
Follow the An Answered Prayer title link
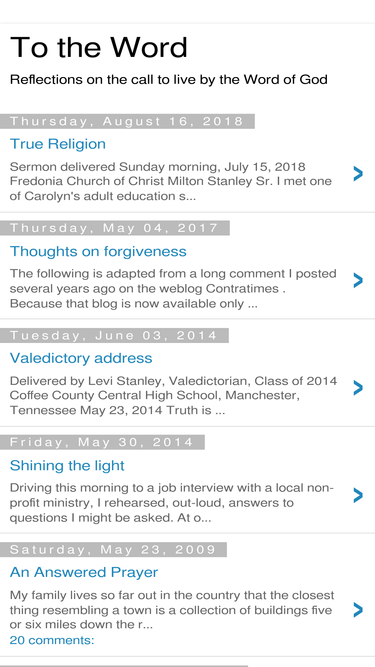coord(84,572)
